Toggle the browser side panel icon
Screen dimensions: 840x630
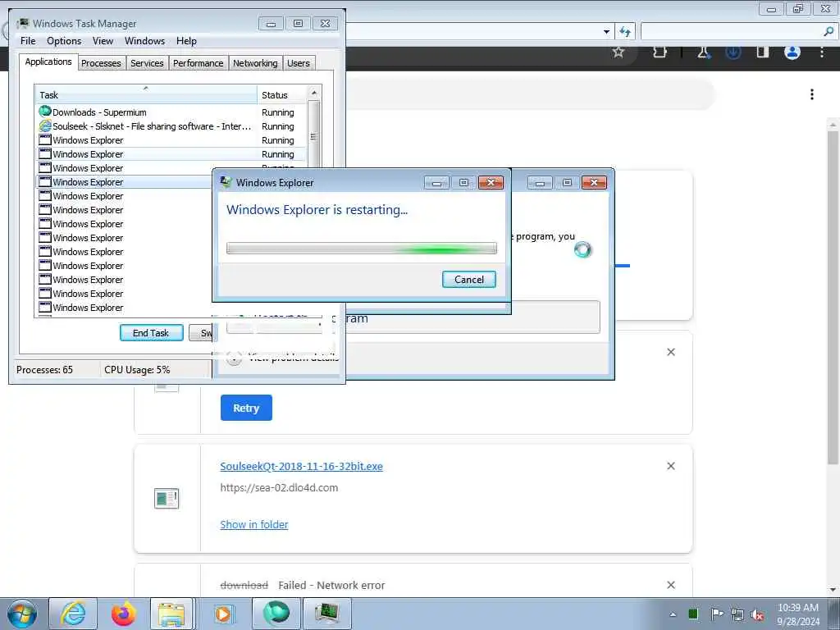tap(763, 52)
